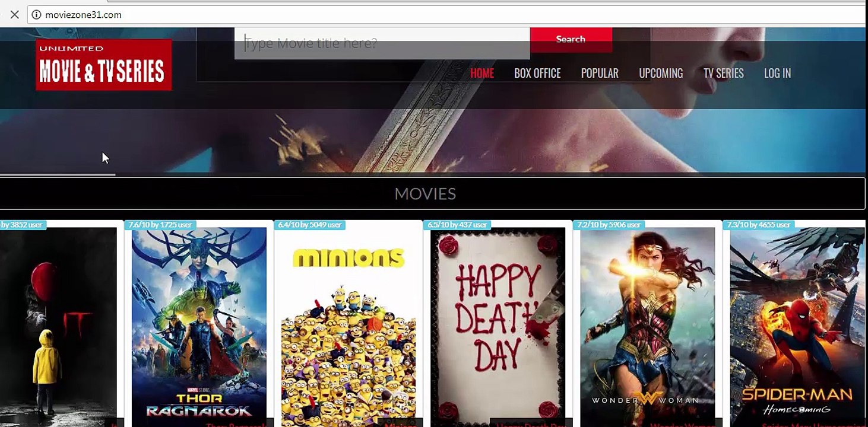Click the red Search button
868x427 pixels.
[x=571, y=39]
